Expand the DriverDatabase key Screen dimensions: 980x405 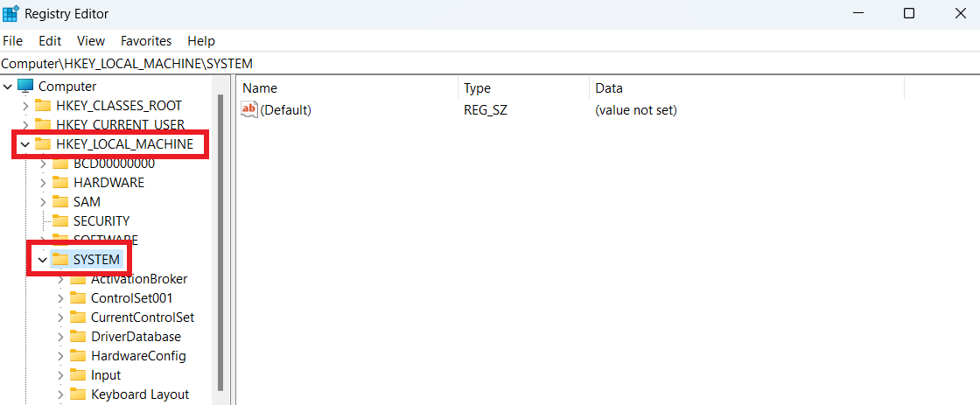[60, 337]
